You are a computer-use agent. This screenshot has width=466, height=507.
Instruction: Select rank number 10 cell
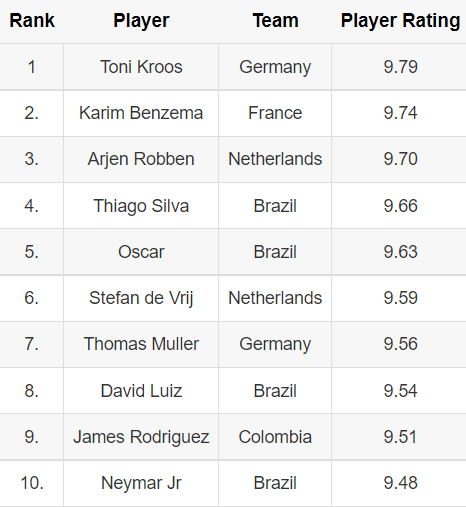point(32,483)
